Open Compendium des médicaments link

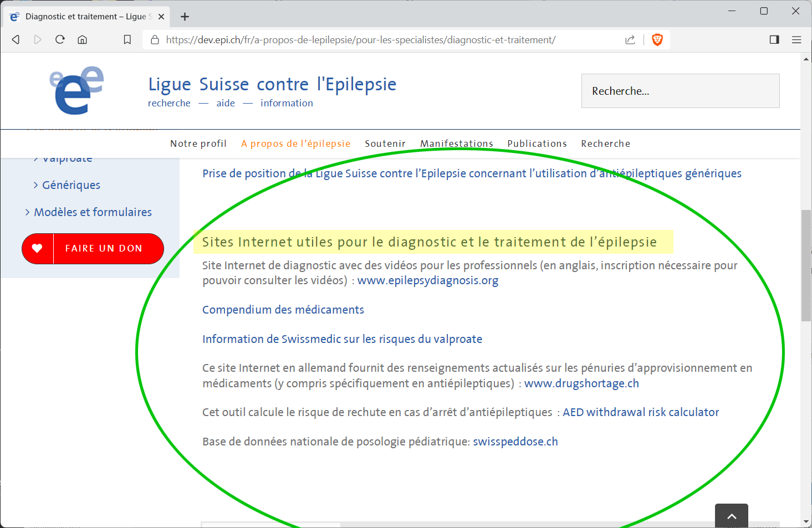tap(283, 310)
